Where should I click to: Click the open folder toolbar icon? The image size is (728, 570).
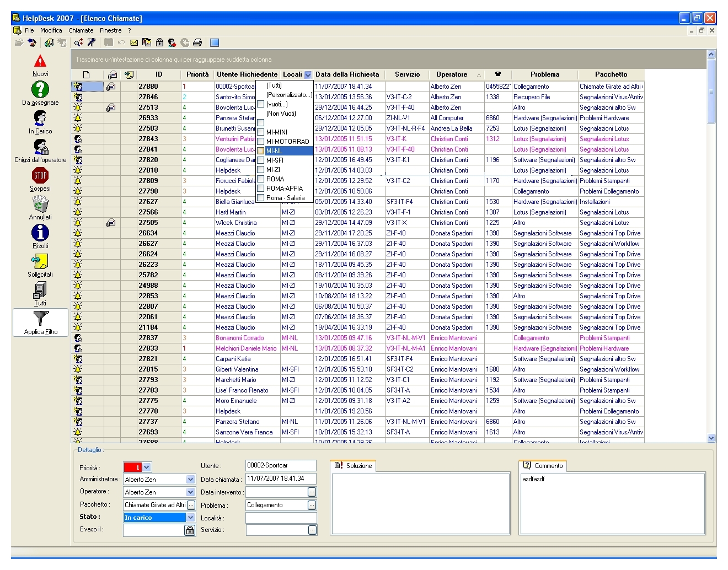[x=19, y=42]
